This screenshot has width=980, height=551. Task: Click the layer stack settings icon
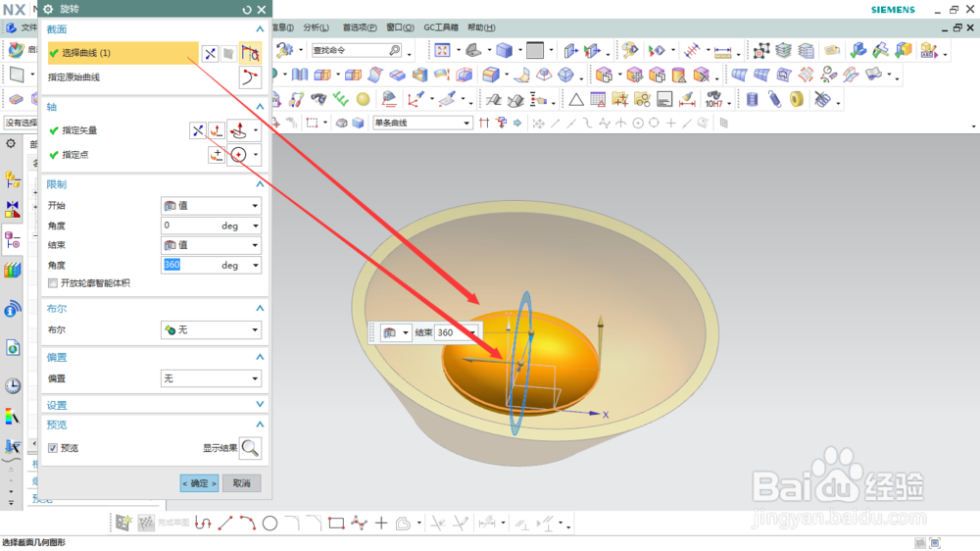[x=807, y=50]
